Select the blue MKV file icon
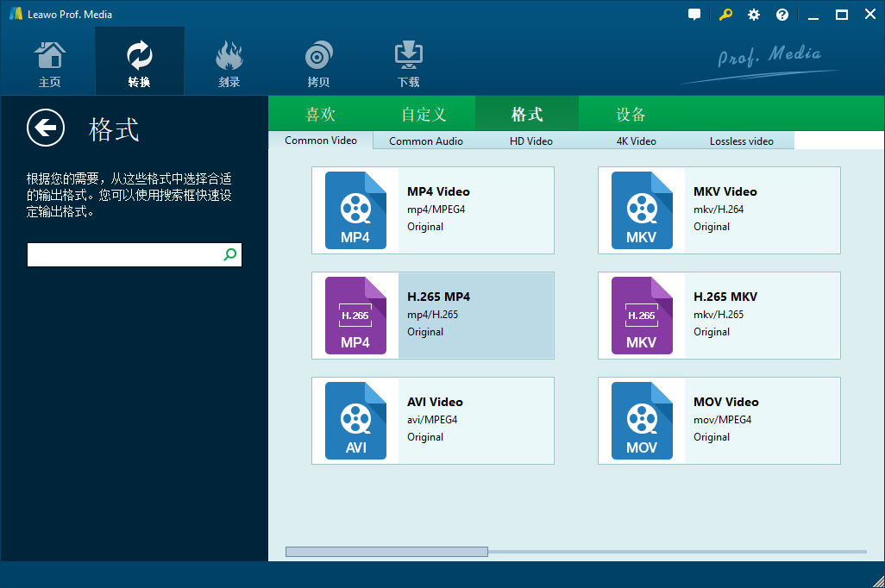 (642, 210)
